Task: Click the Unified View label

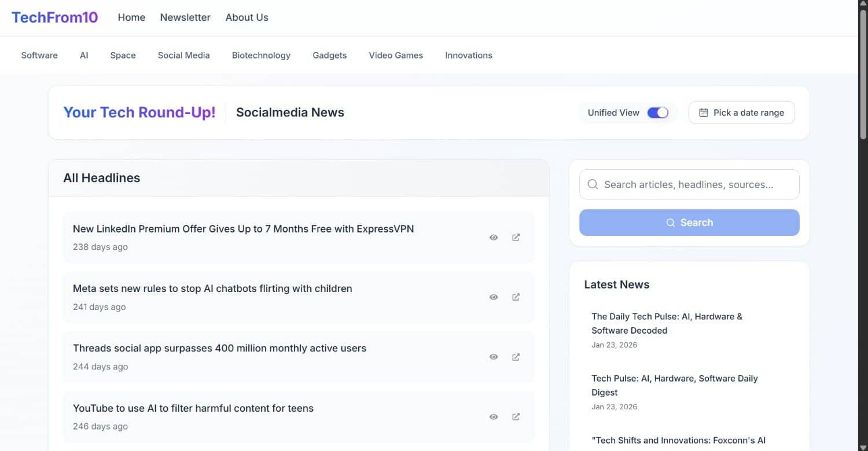Action: click(x=613, y=113)
